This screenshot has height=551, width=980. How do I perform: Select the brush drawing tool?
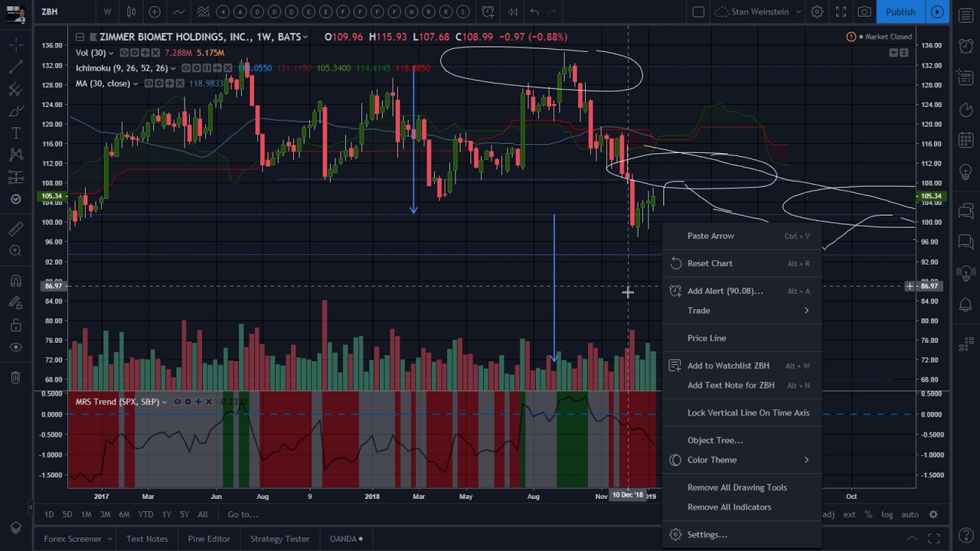[x=15, y=112]
